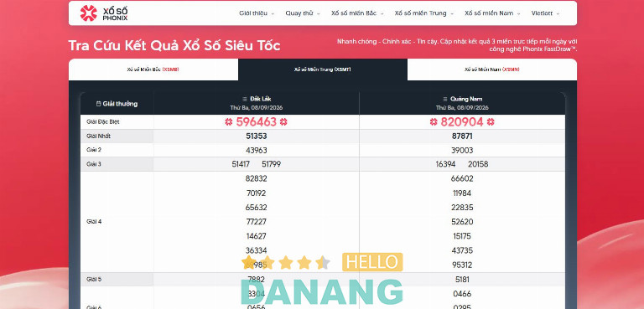This screenshot has width=644, height=309.
Task: Click the number 43735
Action: 462,250
